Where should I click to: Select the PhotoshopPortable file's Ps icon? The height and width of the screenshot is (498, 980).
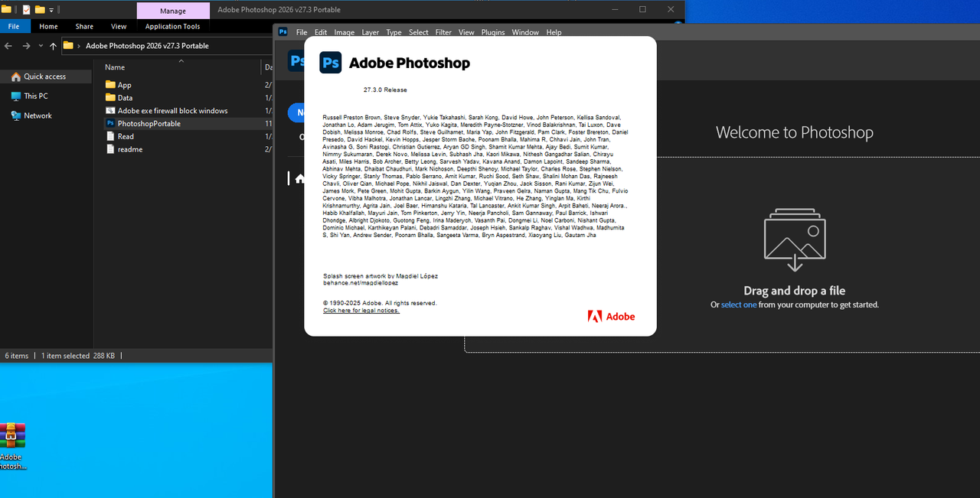[x=110, y=123]
